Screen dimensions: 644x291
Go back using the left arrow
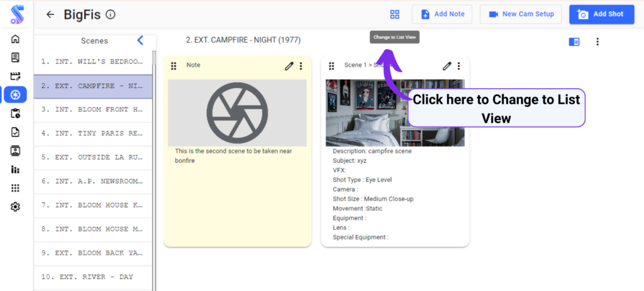pos(50,14)
